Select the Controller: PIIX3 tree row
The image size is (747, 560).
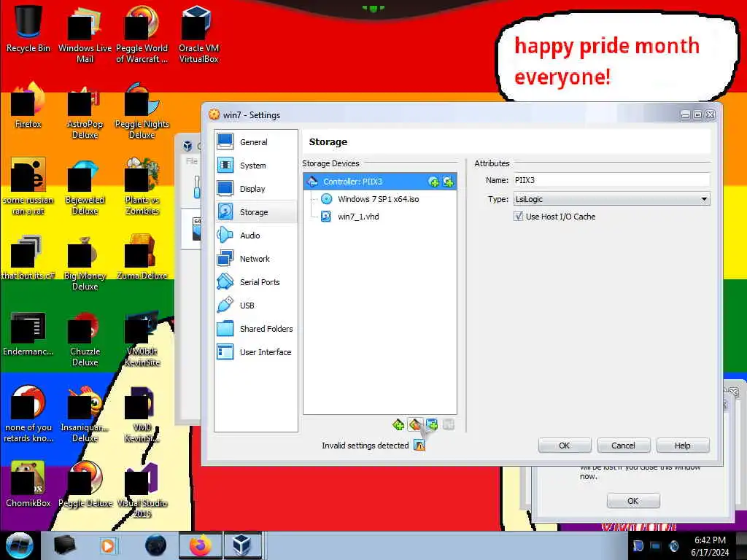tap(379, 182)
